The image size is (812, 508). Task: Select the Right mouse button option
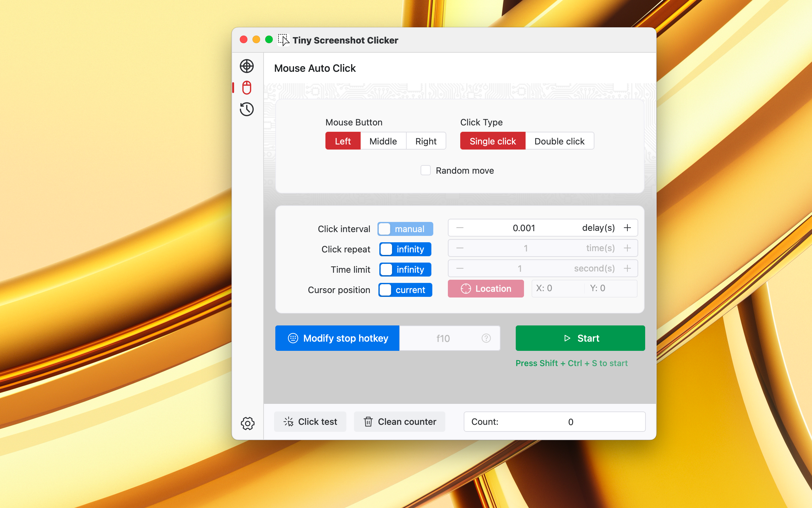pyautogui.click(x=426, y=141)
